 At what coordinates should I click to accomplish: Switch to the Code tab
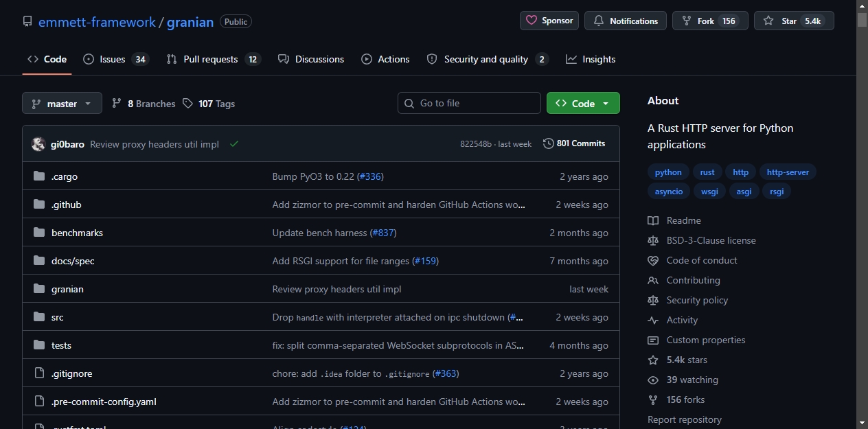coord(47,59)
